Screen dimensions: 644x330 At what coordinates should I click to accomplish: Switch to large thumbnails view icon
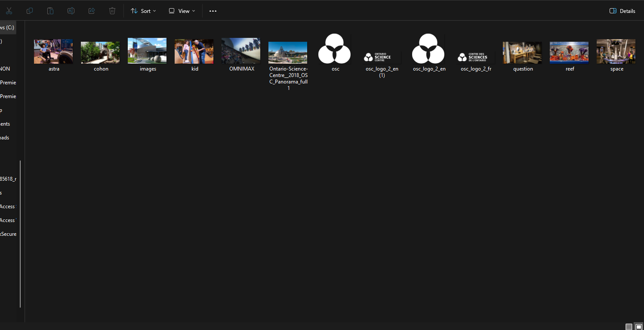tap(639, 327)
